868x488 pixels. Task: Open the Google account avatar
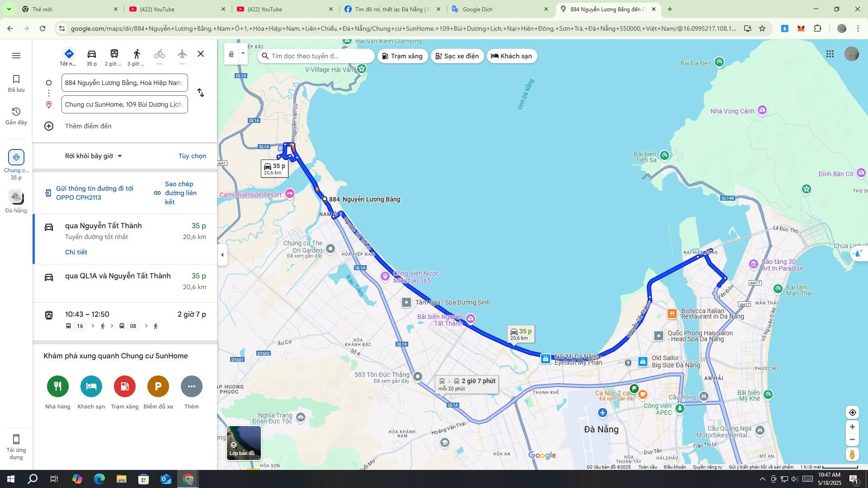tap(852, 54)
